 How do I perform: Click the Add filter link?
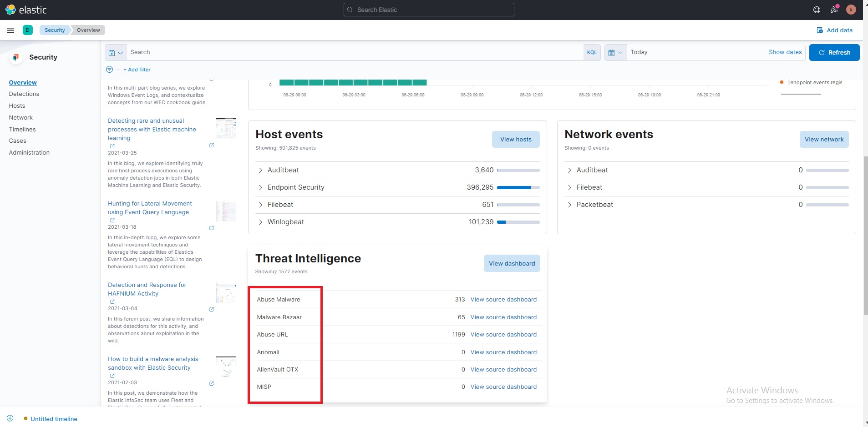click(x=137, y=70)
